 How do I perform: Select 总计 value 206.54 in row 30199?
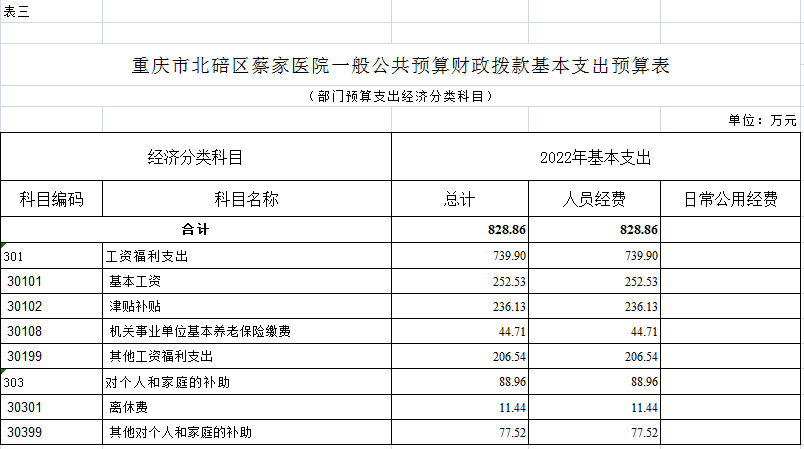coord(460,356)
